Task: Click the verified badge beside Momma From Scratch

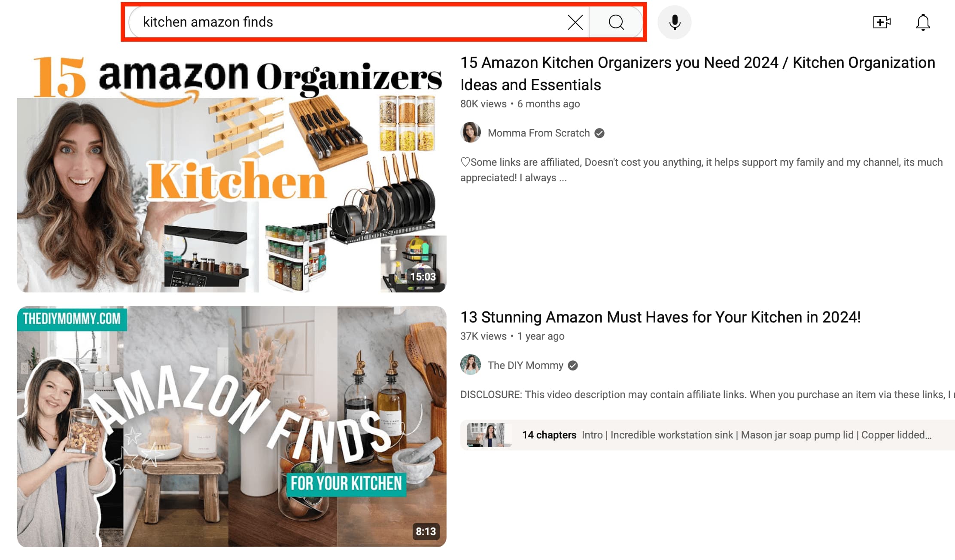Action: (x=599, y=133)
